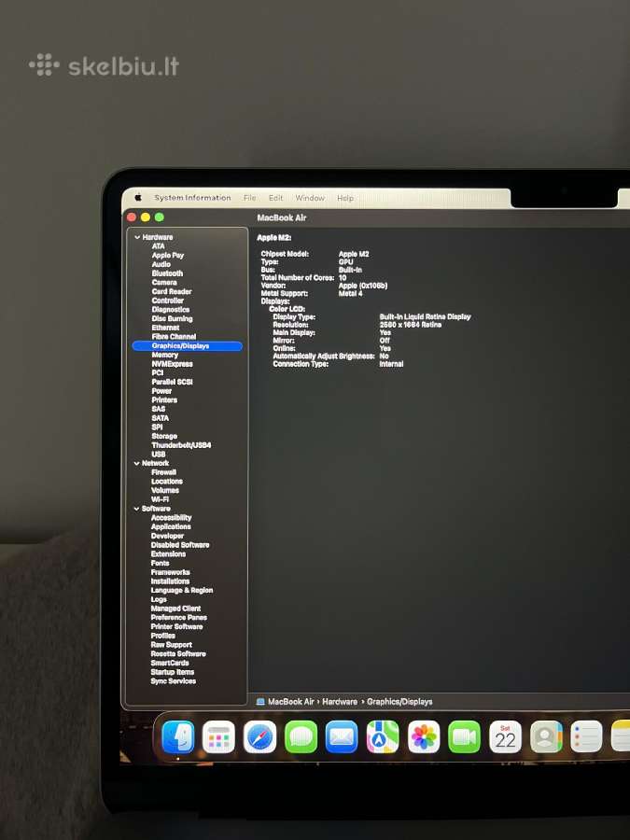Open the File menu
Viewport: 630px width, 840px height.
coord(249,198)
